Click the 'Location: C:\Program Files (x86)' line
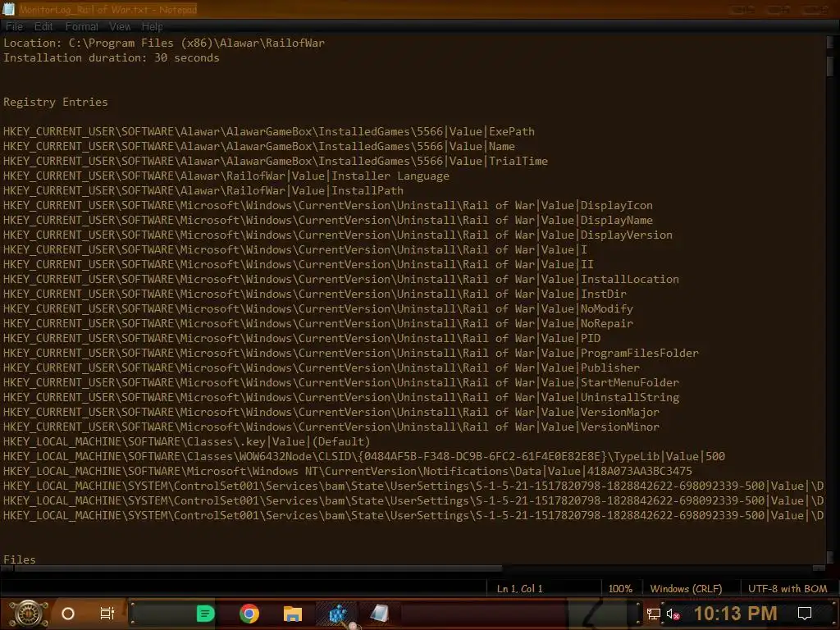The width and height of the screenshot is (840, 630). click(164, 43)
